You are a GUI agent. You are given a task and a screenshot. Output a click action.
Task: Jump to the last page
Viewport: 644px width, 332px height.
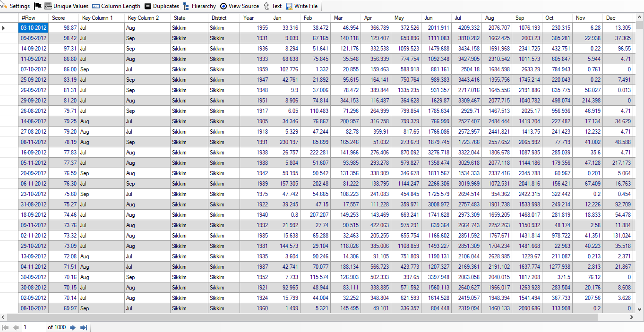[x=84, y=327]
